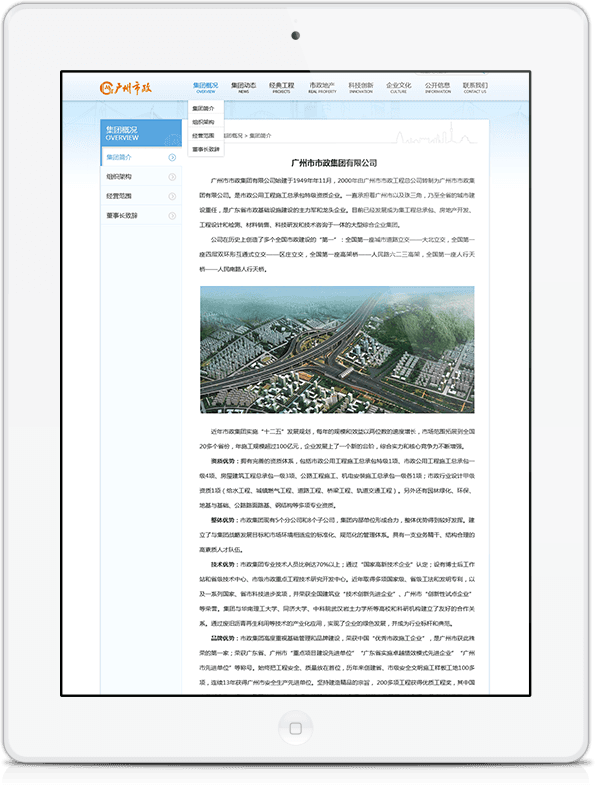This screenshot has width=596, height=787.
Task: Click the bold 品牌优势 paragraph label
Action: [222, 638]
